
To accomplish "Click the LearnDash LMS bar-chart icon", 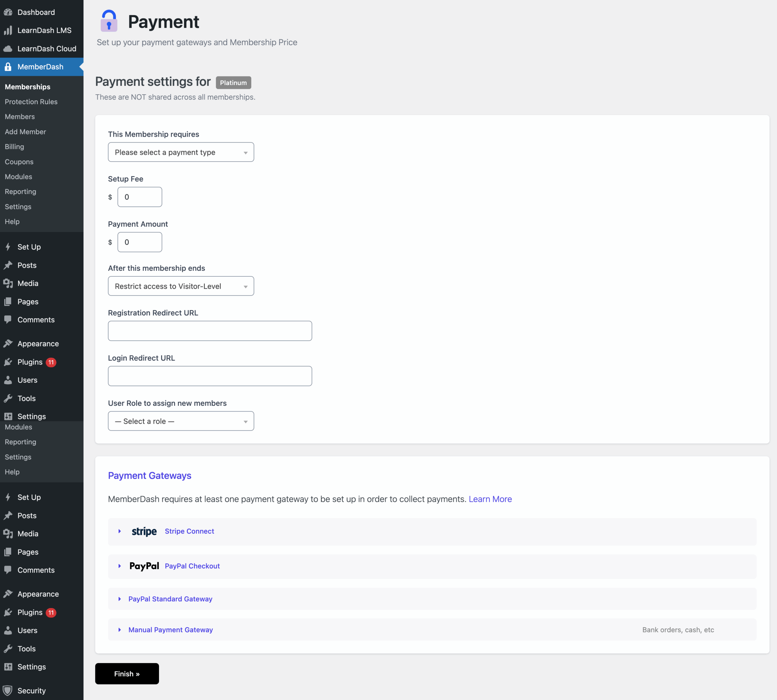I will pyautogui.click(x=8, y=30).
